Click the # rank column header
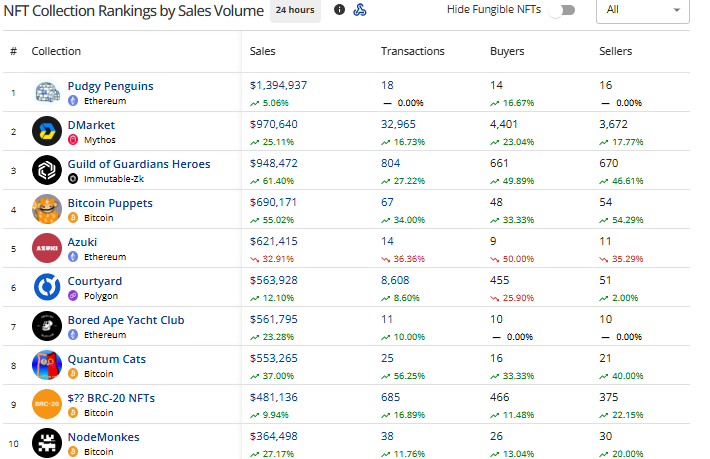The image size is (710, 459). (x=14, y=51)
